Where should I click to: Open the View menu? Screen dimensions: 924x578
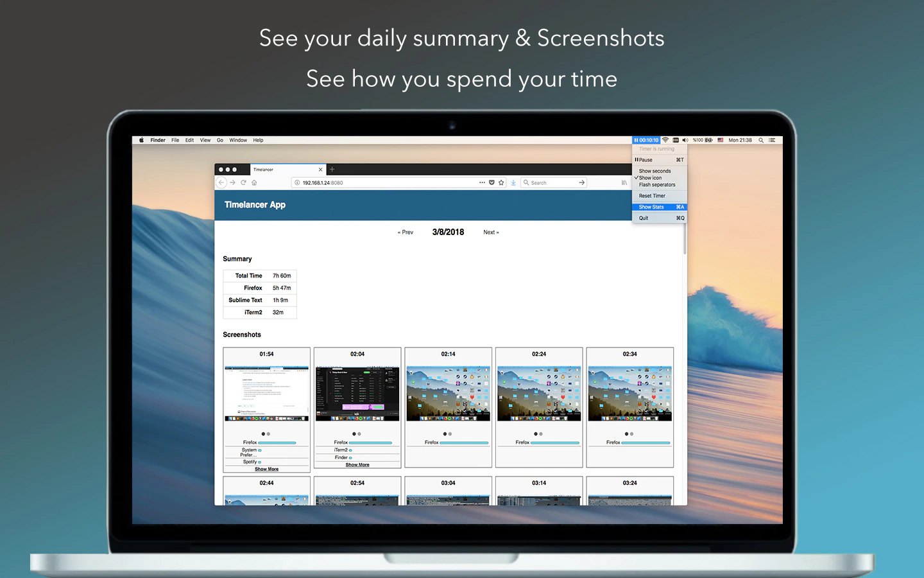tap(205, 140)
